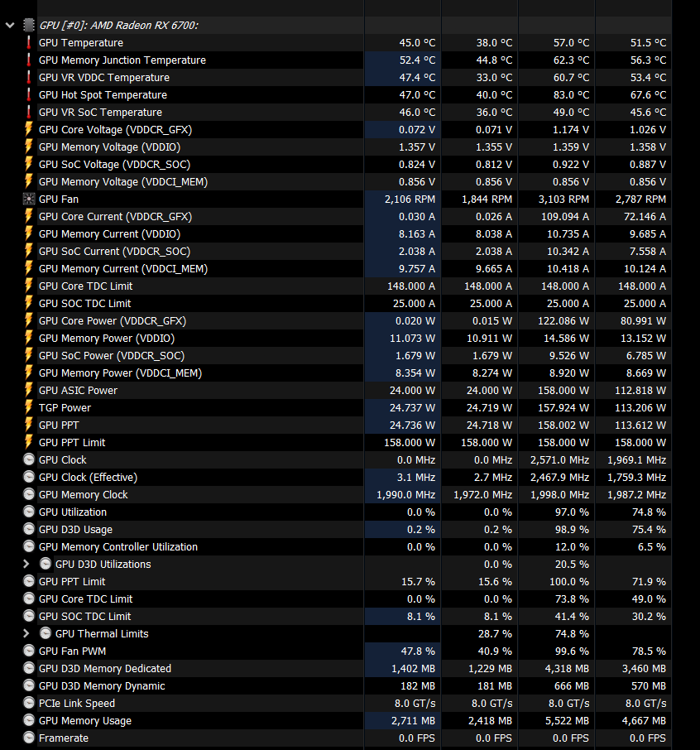Click GPU Clock maximum value 2,571.0 MHz

(559, 459)
